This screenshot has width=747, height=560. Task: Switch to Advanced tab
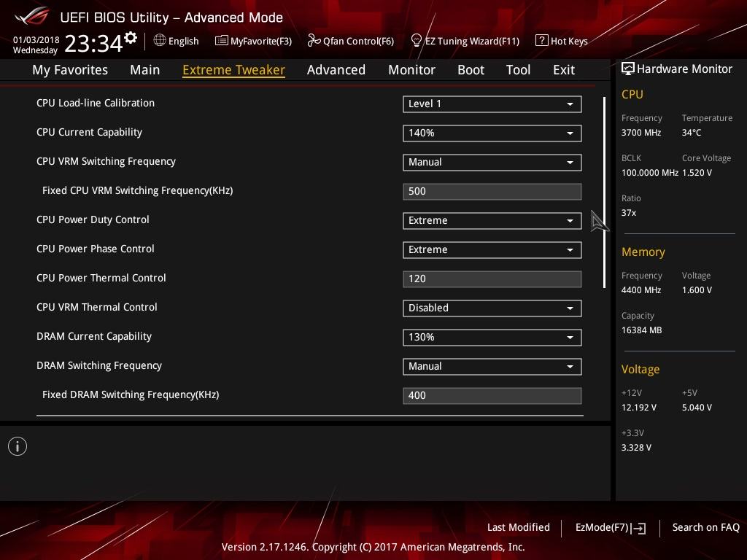[336, 70]
